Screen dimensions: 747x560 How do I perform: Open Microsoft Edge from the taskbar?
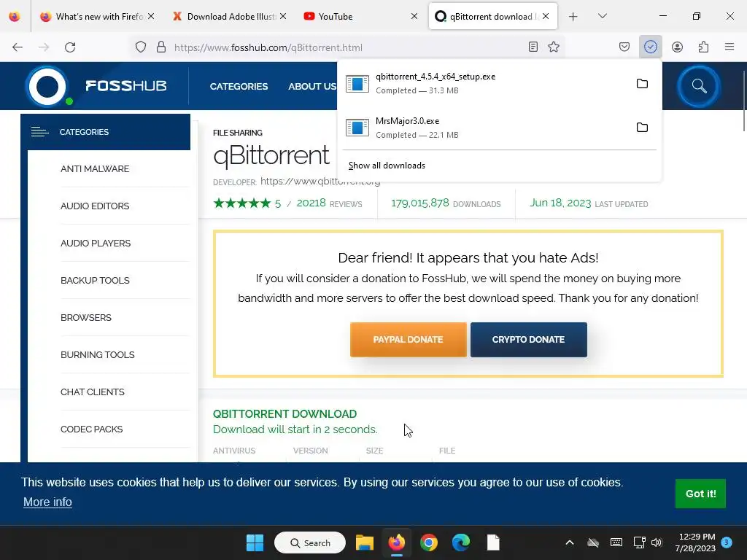[461, 542]
